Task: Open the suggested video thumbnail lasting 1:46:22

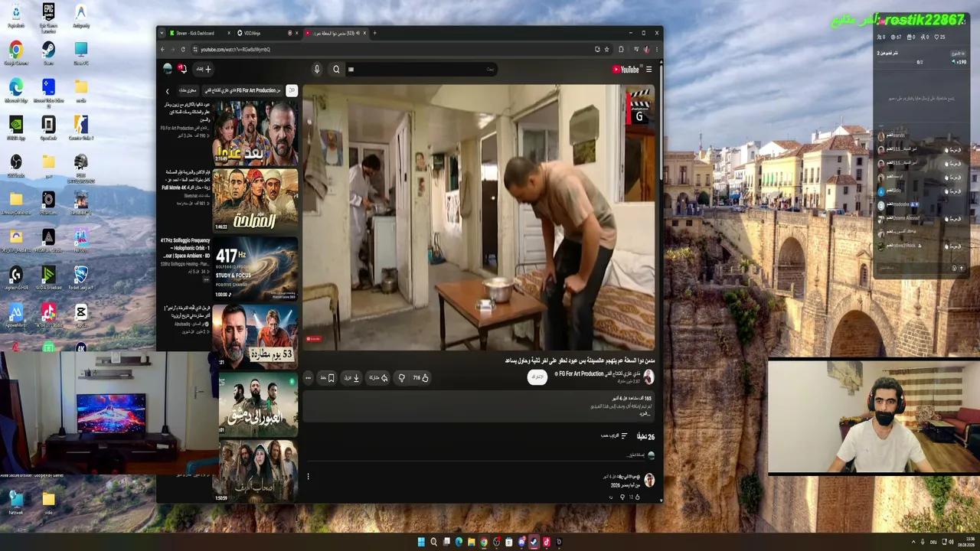Action: pos(255,200)
